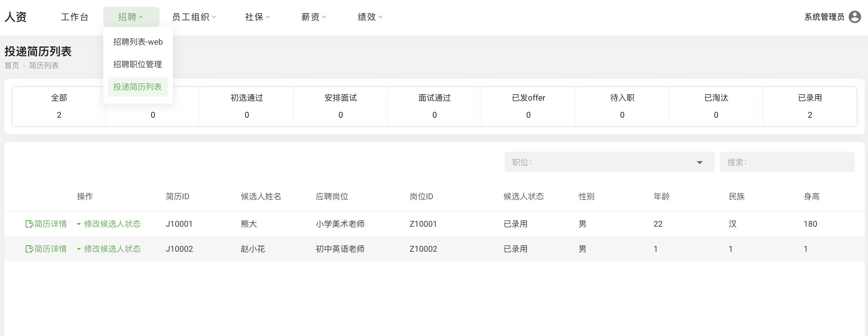Show 安排面试 candidates tab
Image resolution: width=868 pixels, height=336 pixels.
coord(340,106)
